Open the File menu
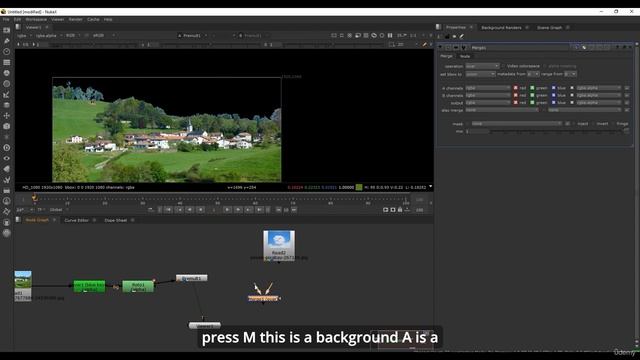 click(x=6, y=19)
